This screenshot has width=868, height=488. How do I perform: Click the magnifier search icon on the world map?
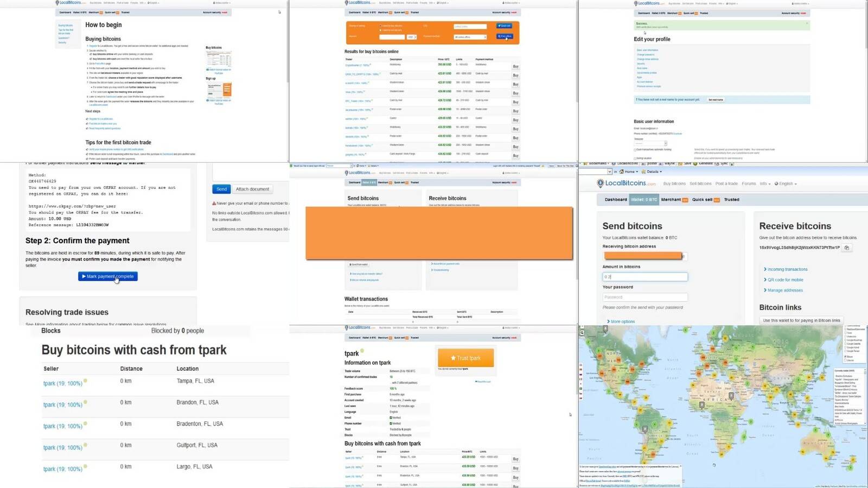point(582,332)
